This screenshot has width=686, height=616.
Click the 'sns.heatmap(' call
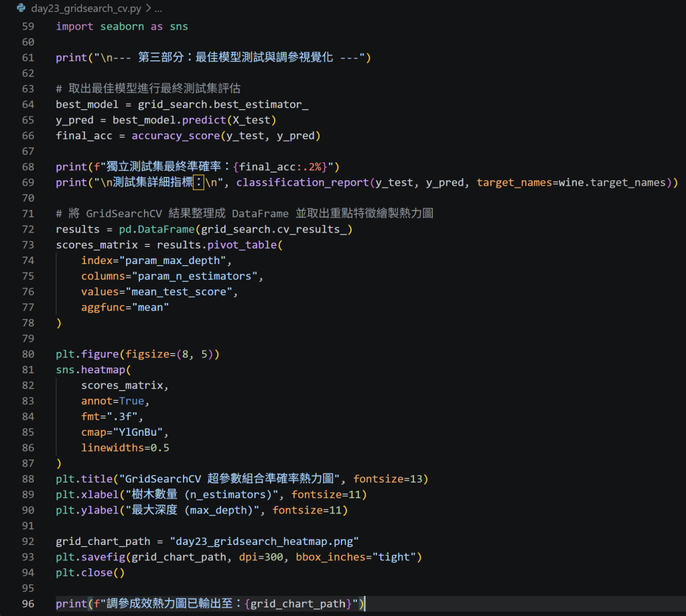(93, 370)
